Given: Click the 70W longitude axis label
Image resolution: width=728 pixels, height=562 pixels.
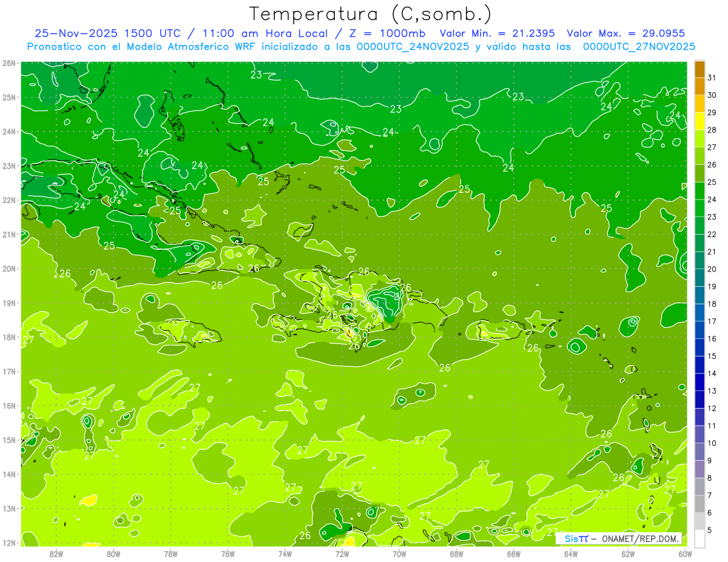Looking at the screenshot, I should point(399,554).
